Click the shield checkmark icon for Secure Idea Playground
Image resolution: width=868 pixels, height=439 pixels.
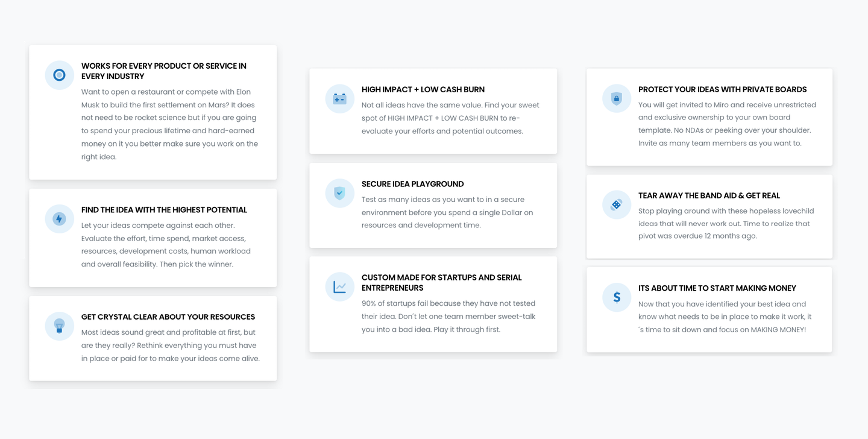click(339, 194)
